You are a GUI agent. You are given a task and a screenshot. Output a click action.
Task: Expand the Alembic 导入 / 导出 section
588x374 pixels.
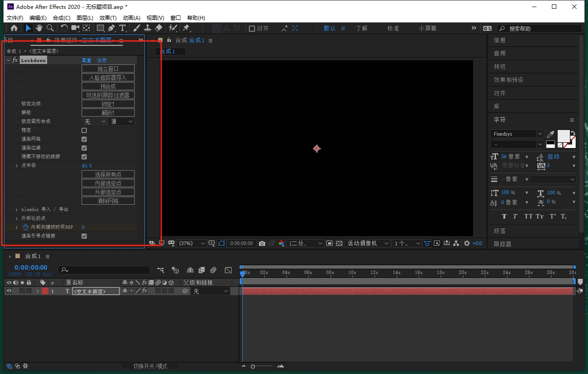tap(17, 210)
